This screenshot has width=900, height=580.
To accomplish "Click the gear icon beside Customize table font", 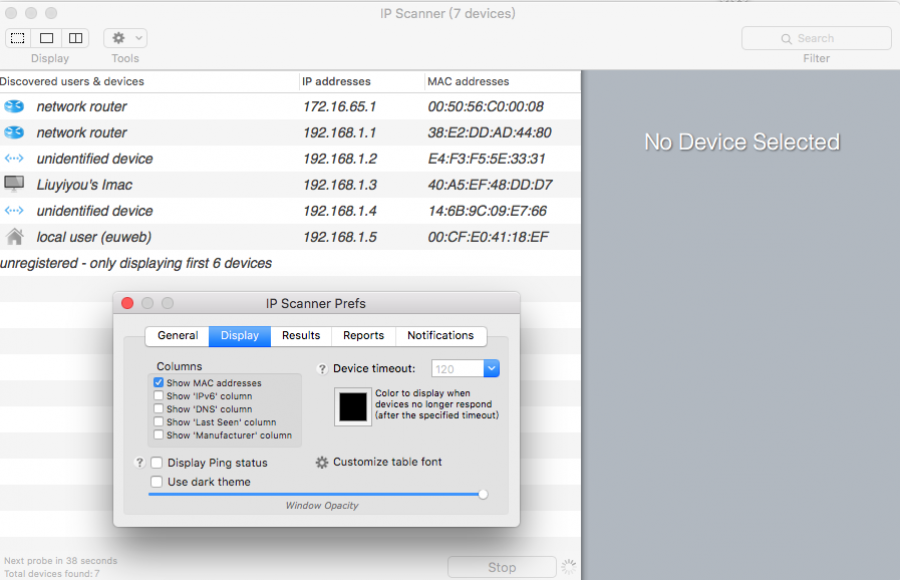I will pyautogui.click(x=322, y=462).
